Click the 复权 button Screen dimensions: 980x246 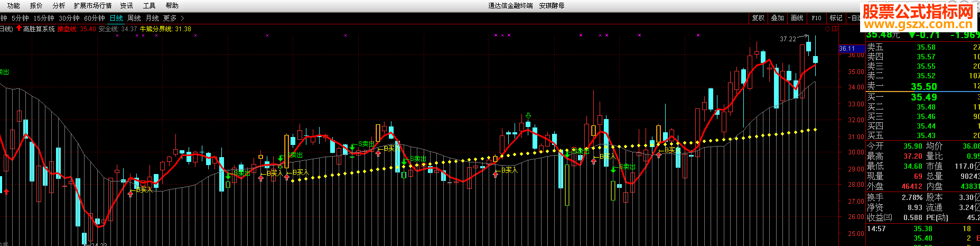coord(758,18)
